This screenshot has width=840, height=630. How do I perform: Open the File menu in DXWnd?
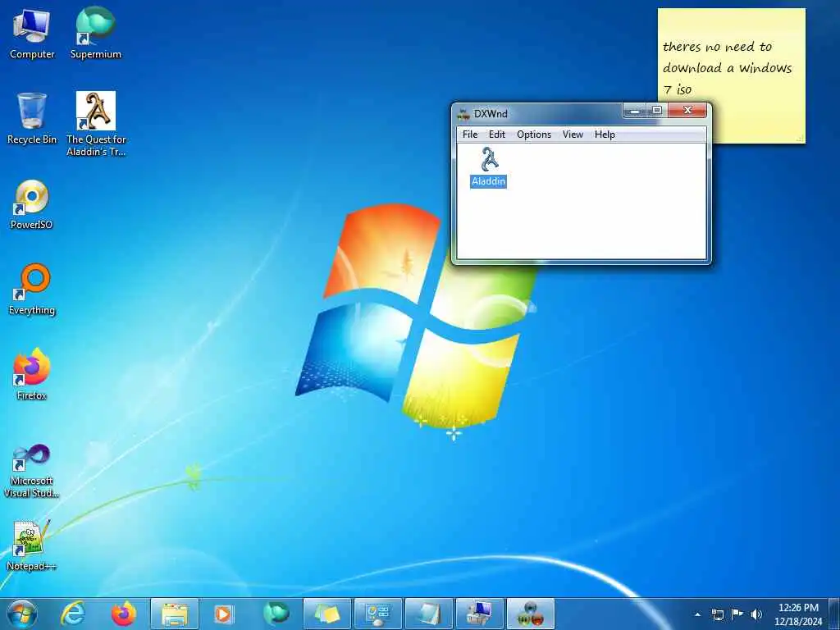(470, 135)
